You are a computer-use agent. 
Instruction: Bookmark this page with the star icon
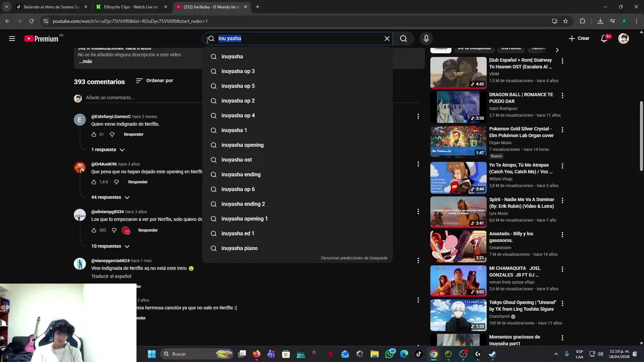(566, 21)
